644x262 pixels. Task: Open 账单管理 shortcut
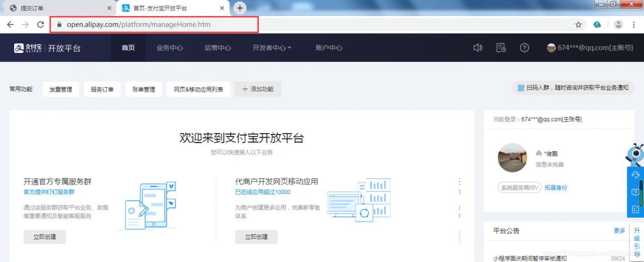tap(144, 89)
